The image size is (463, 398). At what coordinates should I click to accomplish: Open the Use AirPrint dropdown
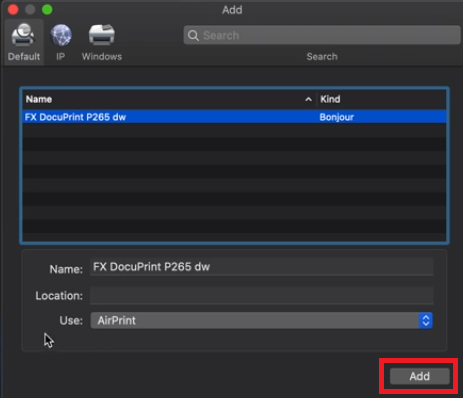[262, 320]
